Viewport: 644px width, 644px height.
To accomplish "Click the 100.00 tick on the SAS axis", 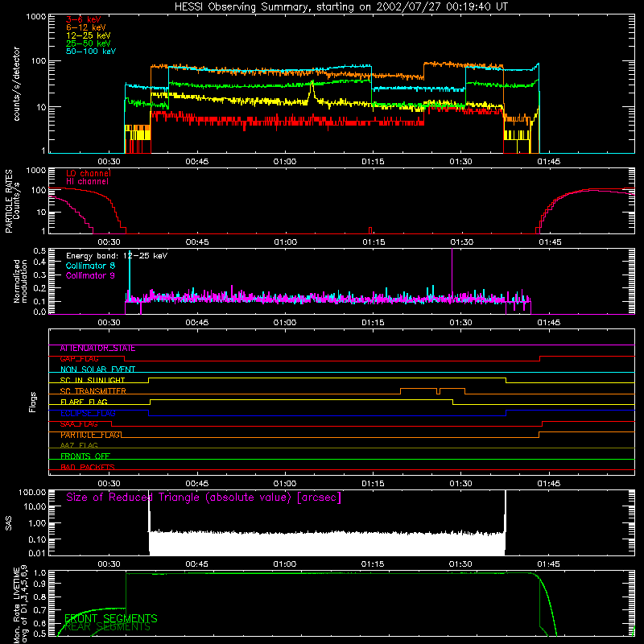I will click(32, 492).
